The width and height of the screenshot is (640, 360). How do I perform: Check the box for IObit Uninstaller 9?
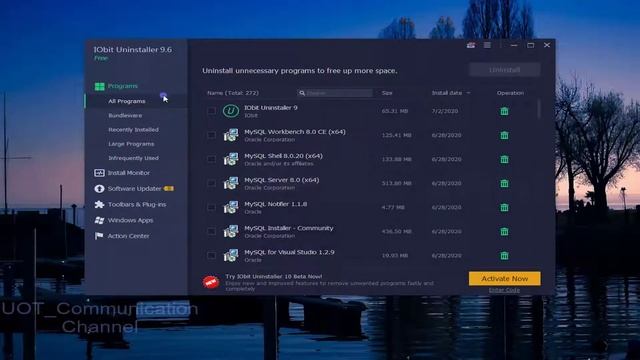tap(211, 111)
